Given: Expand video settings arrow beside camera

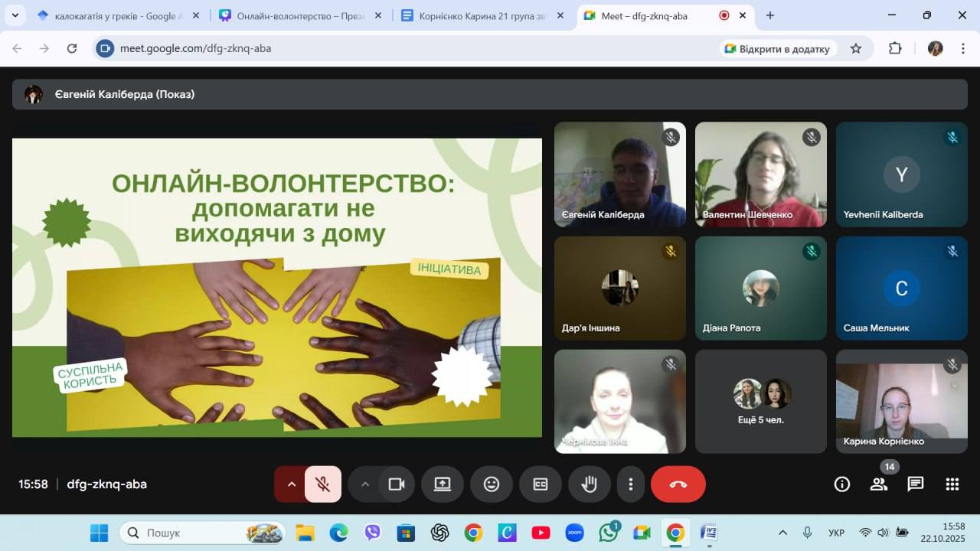Looking at the screenshot, I should point(365,484).
